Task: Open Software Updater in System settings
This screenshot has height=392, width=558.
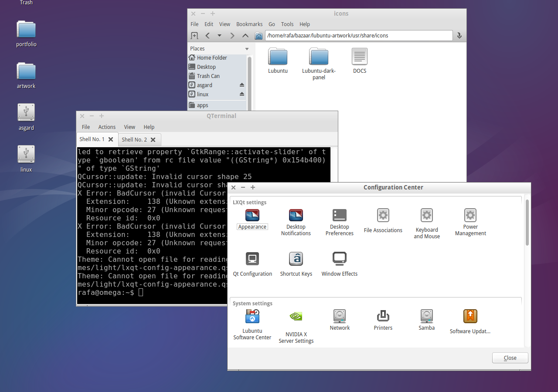Action: (470, 321)
